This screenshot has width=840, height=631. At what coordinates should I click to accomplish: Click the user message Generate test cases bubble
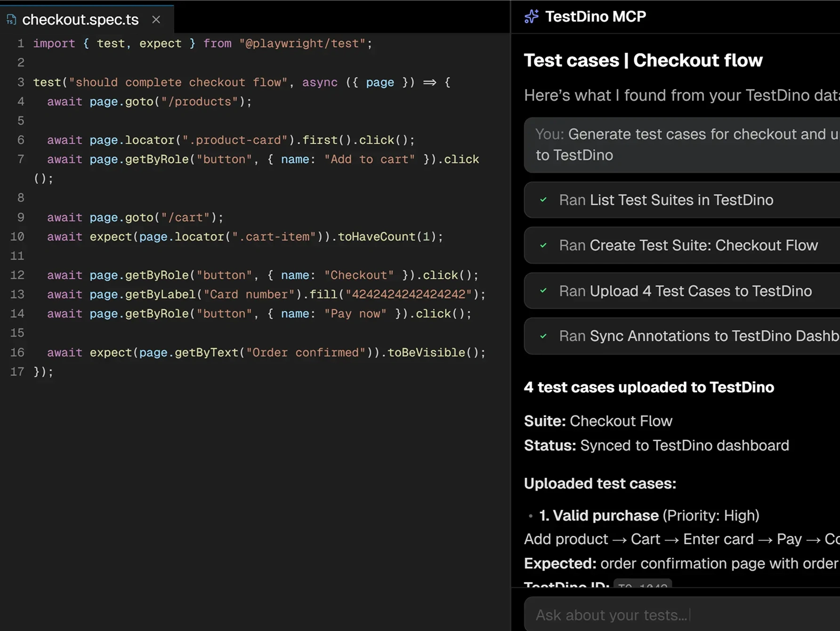tap(682, 145)
